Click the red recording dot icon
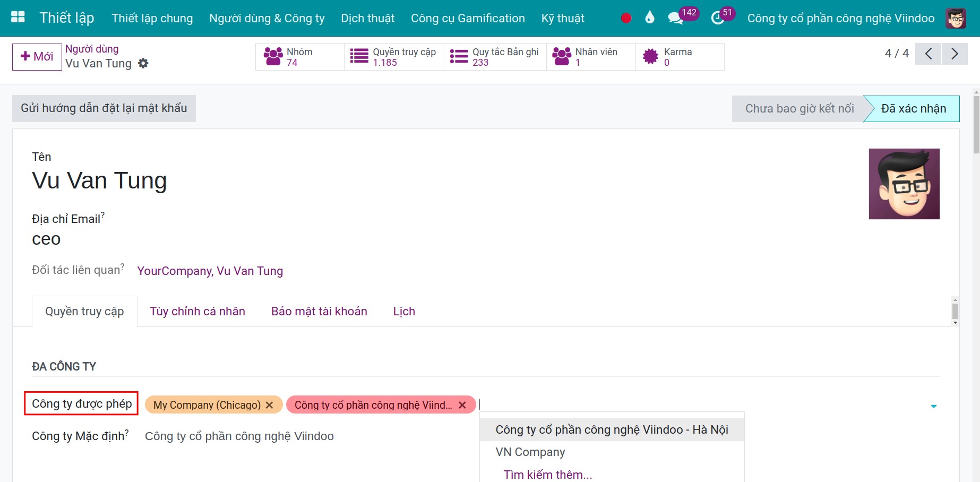The image size is (980, 482). tap(626, 18)
